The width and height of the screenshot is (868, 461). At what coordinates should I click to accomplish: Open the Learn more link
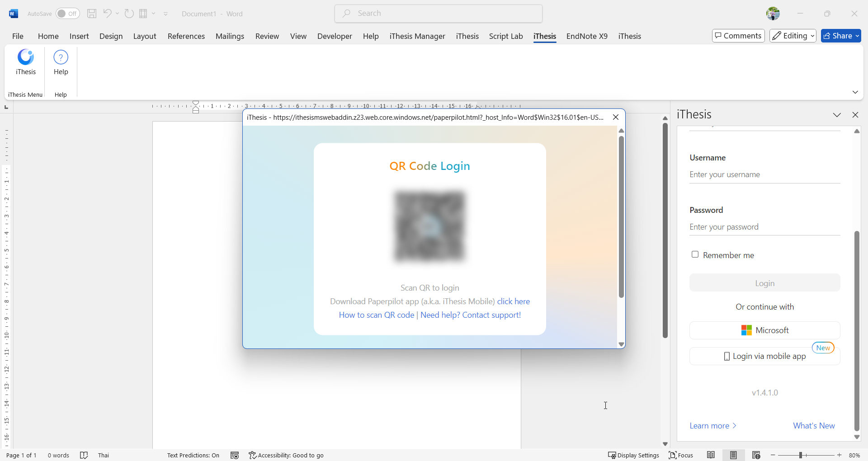[713, 426]
